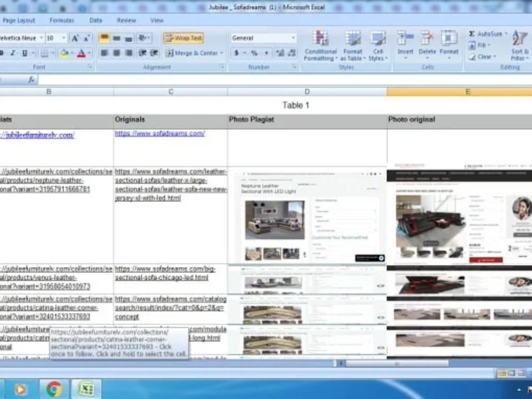Toggle Italic formatting
532x399 pixels.
click(x=13, y=53)
